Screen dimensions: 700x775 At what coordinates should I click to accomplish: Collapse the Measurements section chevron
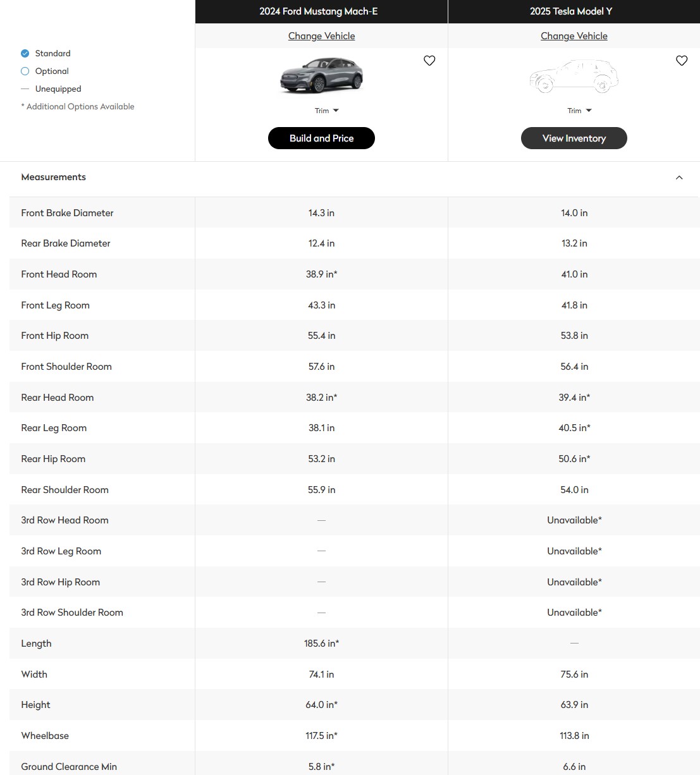point(679,178)
